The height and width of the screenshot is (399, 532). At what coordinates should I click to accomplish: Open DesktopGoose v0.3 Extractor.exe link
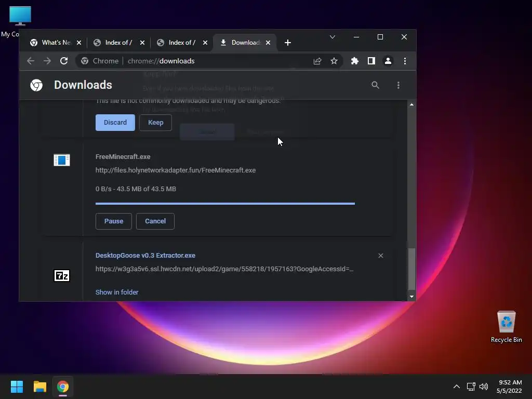(145, 256)
